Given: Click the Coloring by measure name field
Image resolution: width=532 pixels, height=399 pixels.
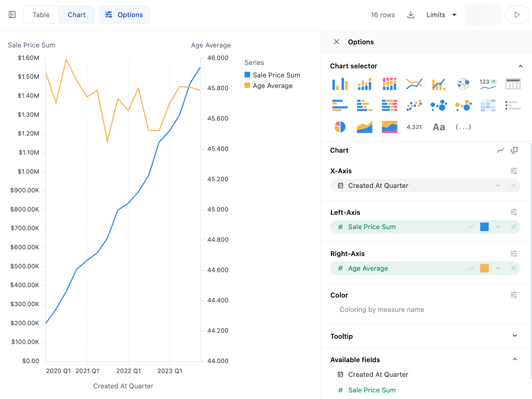Looking at the screenshot, I should pyautogui.click(x=425, y=310).
